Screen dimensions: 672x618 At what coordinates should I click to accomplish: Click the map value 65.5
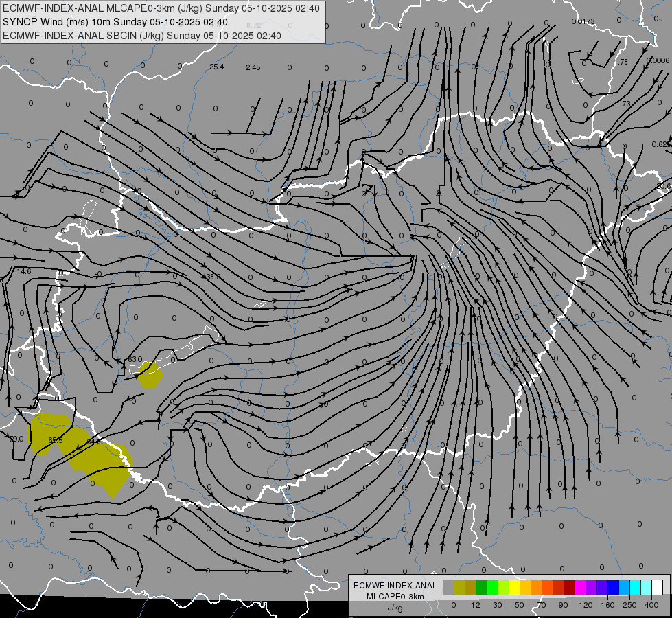(56, 440)
